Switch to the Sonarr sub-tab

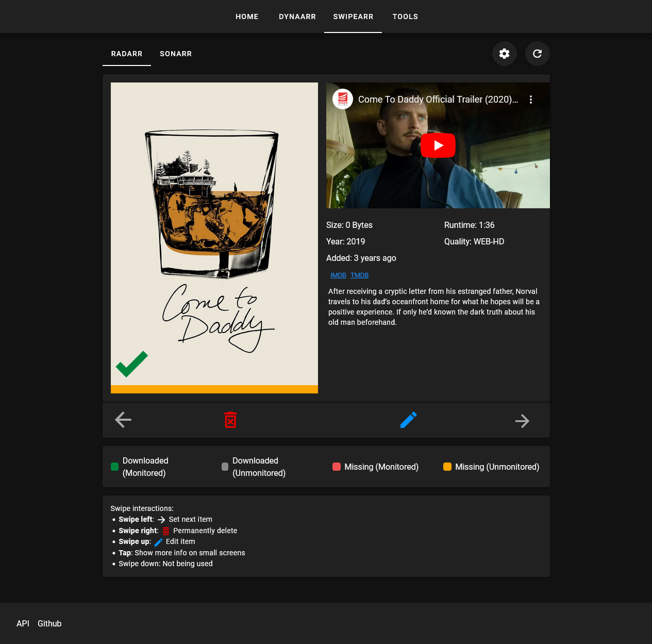pyautogui.click(x=176, y=54)
